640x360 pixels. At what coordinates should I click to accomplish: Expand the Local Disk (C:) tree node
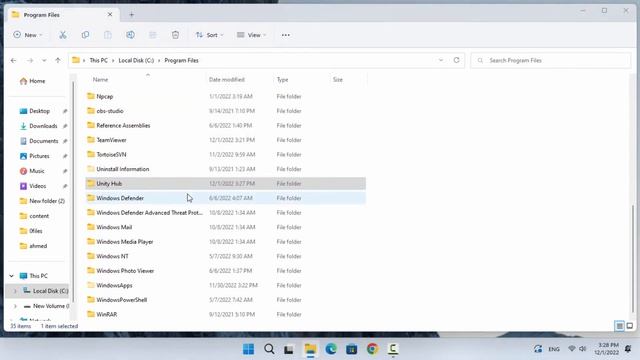pos(15,291)
